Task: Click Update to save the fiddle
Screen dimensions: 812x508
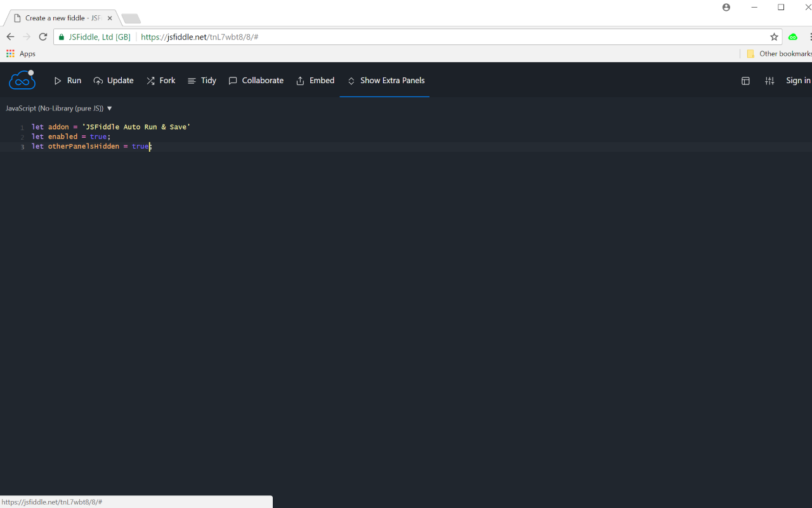Action: point(114,81)
